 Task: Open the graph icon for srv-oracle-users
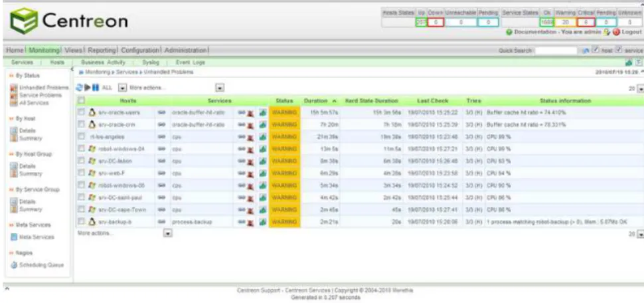tap(263, 113)
